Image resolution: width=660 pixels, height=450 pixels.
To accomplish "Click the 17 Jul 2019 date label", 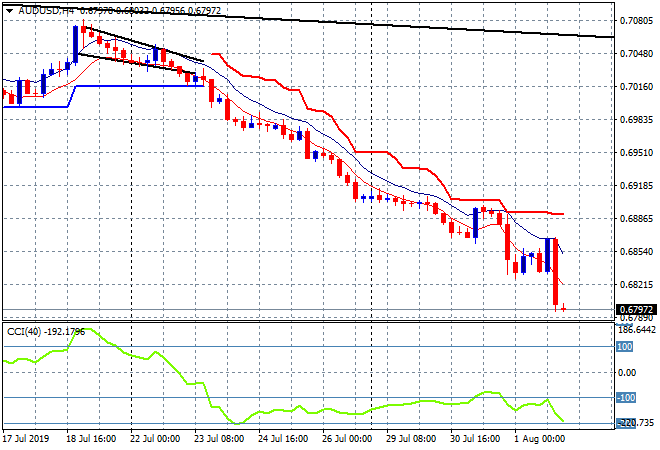I will (x=27, y=438).
